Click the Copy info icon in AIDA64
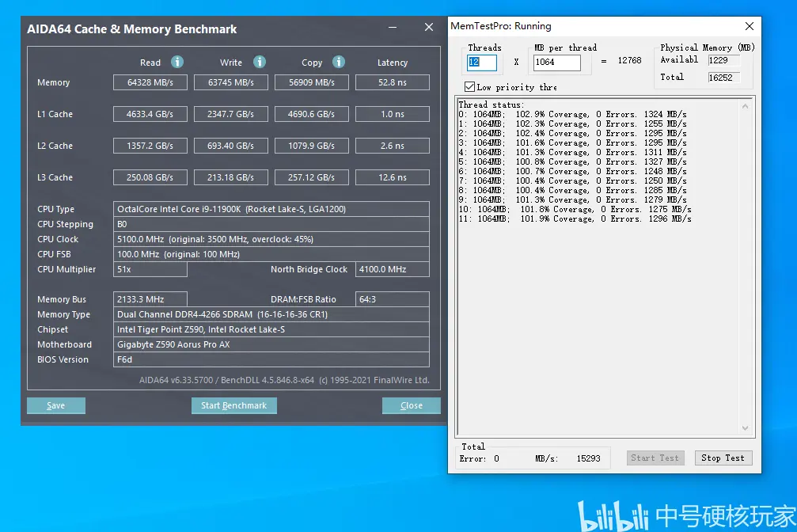The width and height of the screenshot is (797, 532). pyautogui.click(x=339, y=62)
